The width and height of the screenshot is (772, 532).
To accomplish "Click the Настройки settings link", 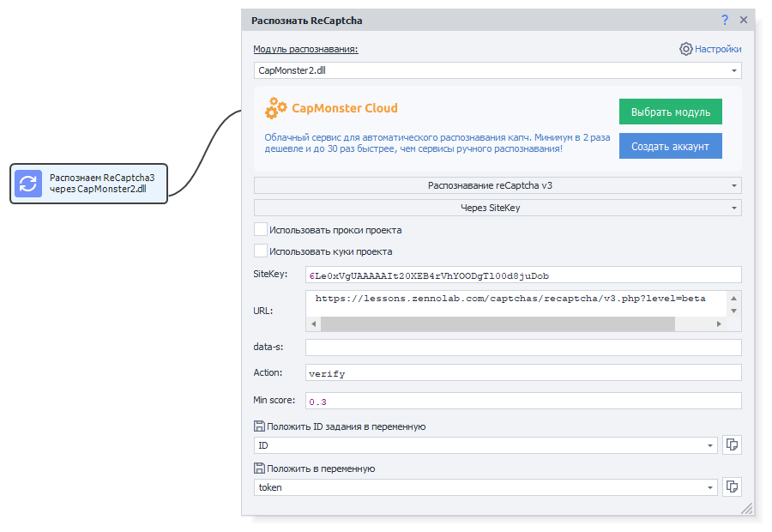I will [x=718, y=49].
